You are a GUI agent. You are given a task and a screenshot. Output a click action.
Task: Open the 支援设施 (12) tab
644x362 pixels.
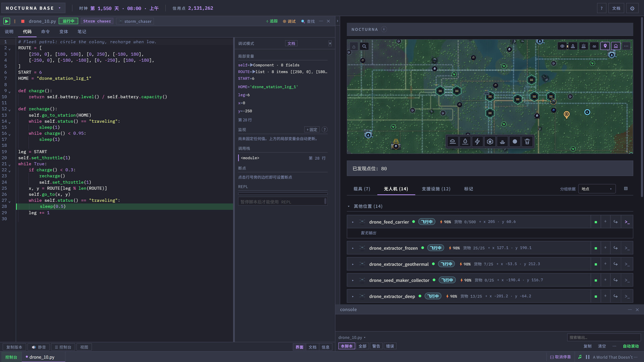tap(436, 189)
